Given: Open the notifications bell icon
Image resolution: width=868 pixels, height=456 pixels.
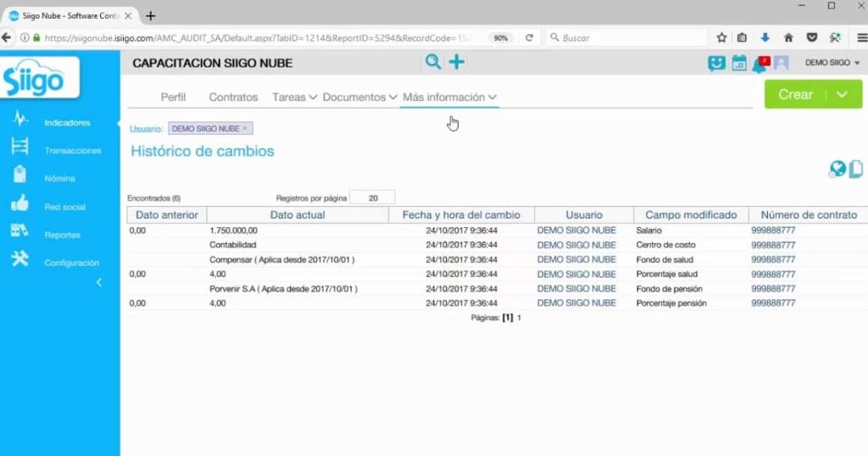Looking at the screenshot, I should coord(760,64).
